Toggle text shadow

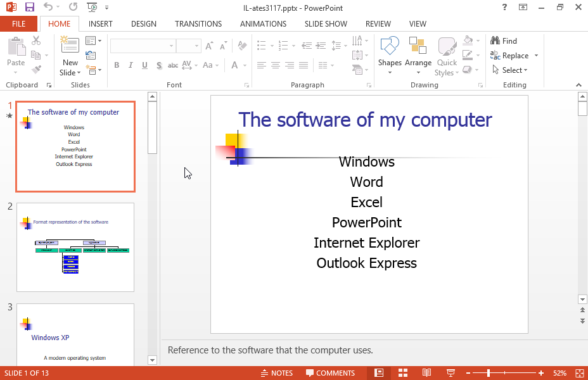pyautogui.click(x=159, y=65)
